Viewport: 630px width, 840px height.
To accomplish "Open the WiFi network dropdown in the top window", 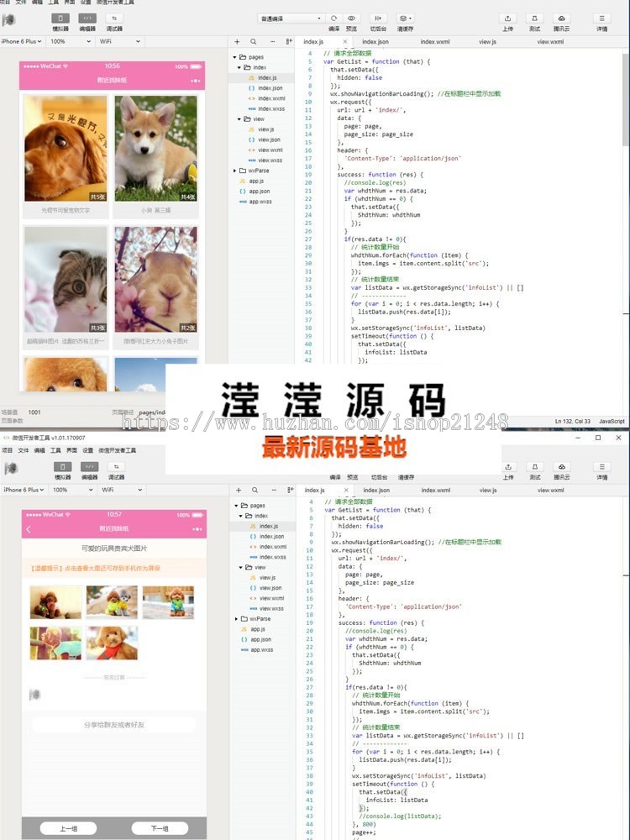I will tap(120, 41).
